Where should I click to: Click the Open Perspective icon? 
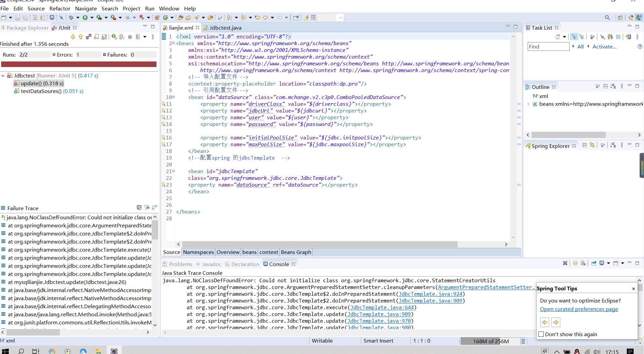tap(620, 18)
